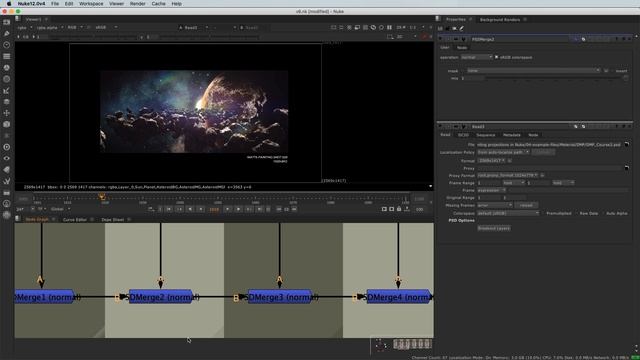The image size is (640, 360).
Task: Open the Missing Frames dropdown
Action: click(x=494, y=205)
